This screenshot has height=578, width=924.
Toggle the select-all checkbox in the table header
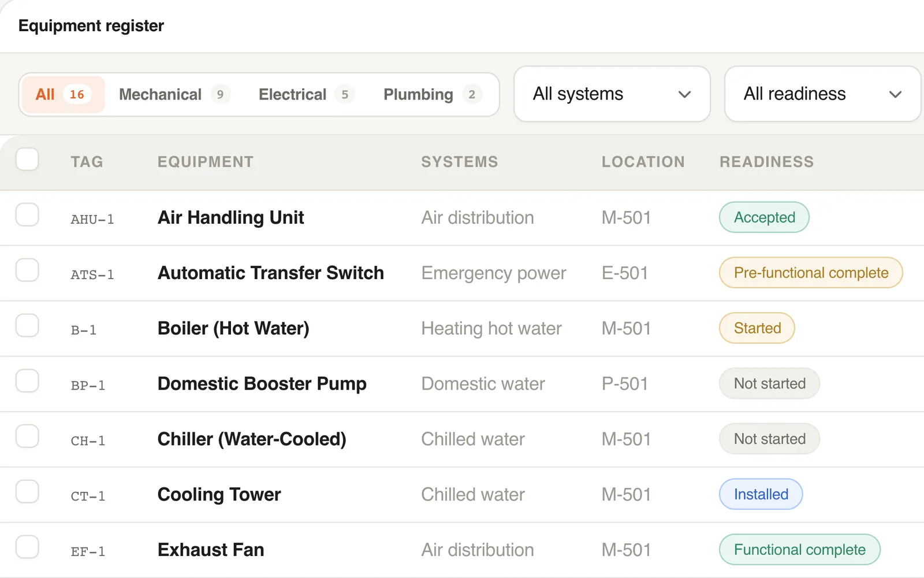coord(27,160)
